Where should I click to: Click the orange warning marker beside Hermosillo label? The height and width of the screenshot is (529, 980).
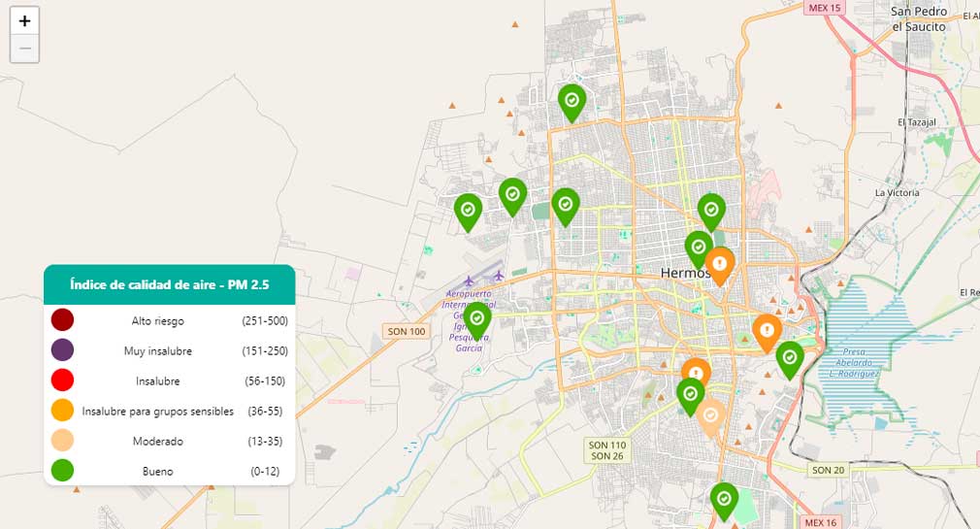click(x=719, y=263)
